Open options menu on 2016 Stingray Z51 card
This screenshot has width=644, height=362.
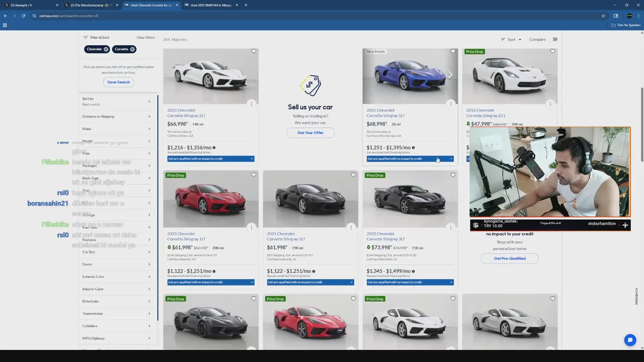550,104
